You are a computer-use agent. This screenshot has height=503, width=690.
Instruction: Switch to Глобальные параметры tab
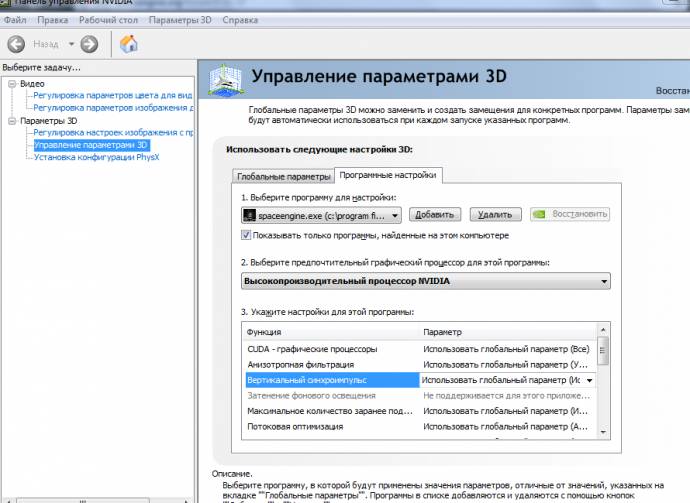[x=283, y=176]
